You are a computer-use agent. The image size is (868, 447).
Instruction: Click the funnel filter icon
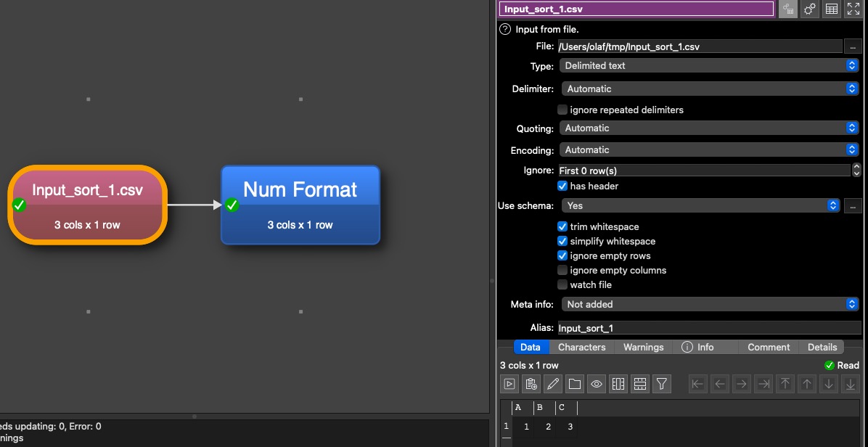661,383
